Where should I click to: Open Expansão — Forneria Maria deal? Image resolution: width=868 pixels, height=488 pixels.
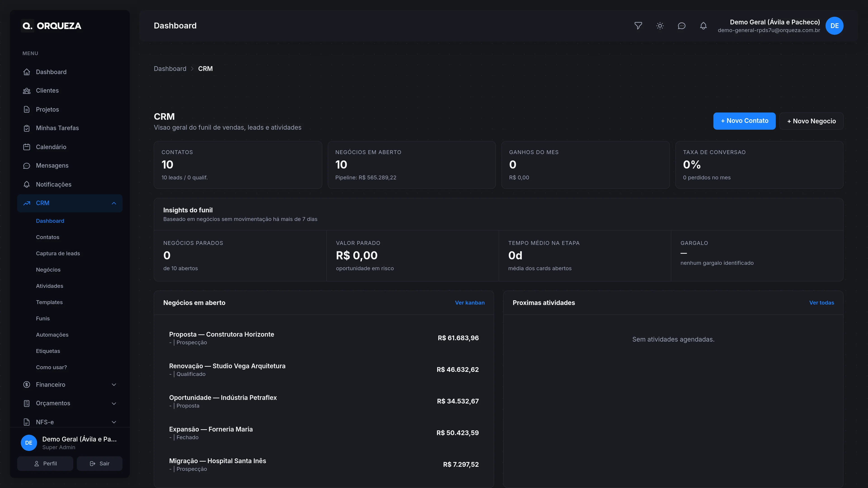coord(324,433)
